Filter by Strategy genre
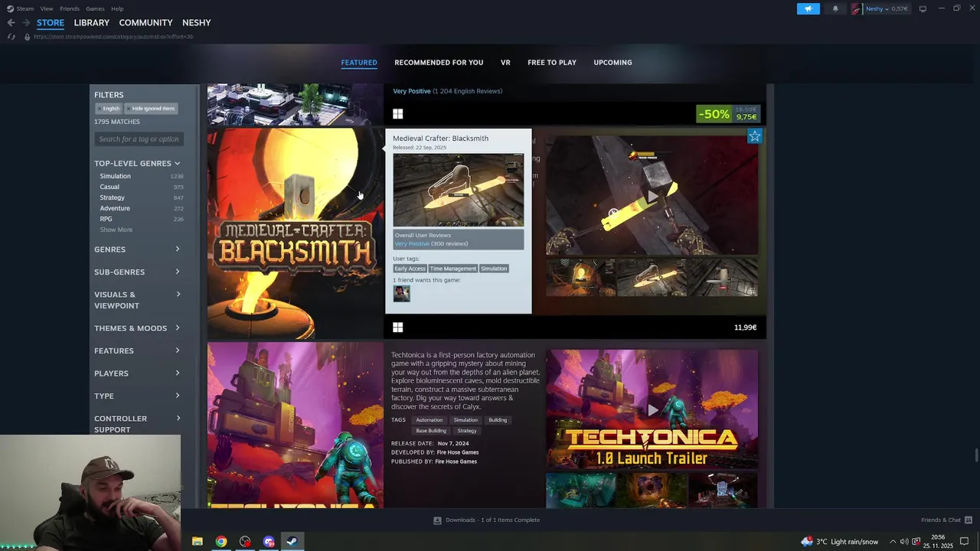Viewport: 980px width, 551px height. pyautogui.click(x=112, y=197)
